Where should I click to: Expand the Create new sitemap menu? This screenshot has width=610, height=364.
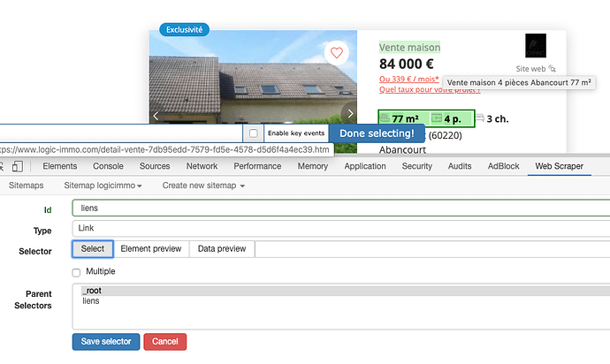[203, 186]
